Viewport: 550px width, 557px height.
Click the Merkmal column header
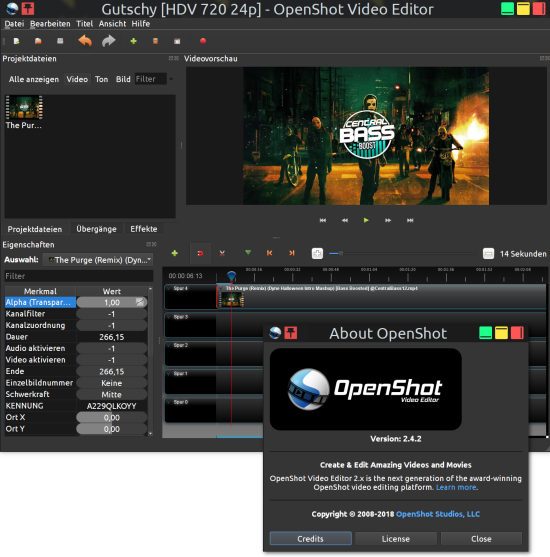pos(40,291)
